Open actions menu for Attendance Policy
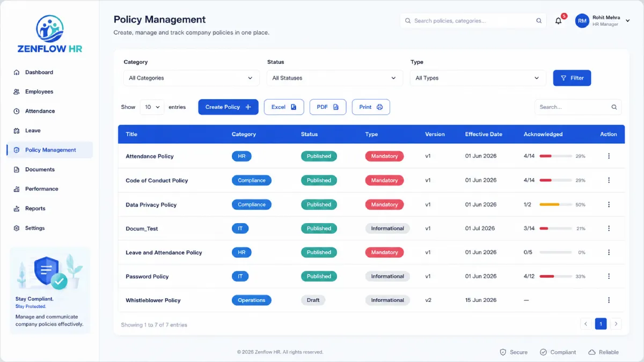 point(609,156)
